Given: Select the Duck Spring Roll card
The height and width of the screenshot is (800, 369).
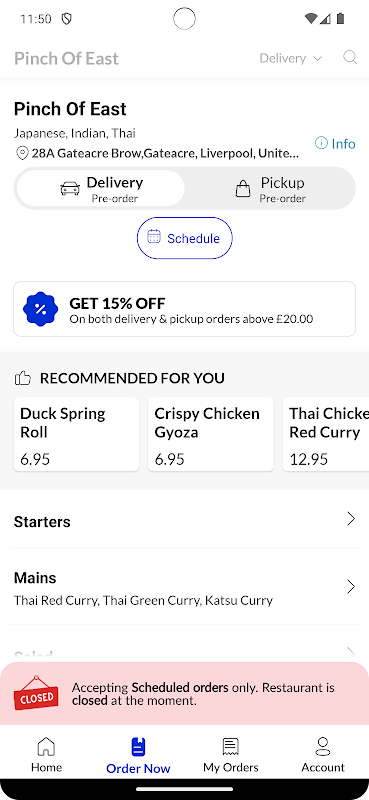Looking at the screenshot, I should click(x=76, y=434).
